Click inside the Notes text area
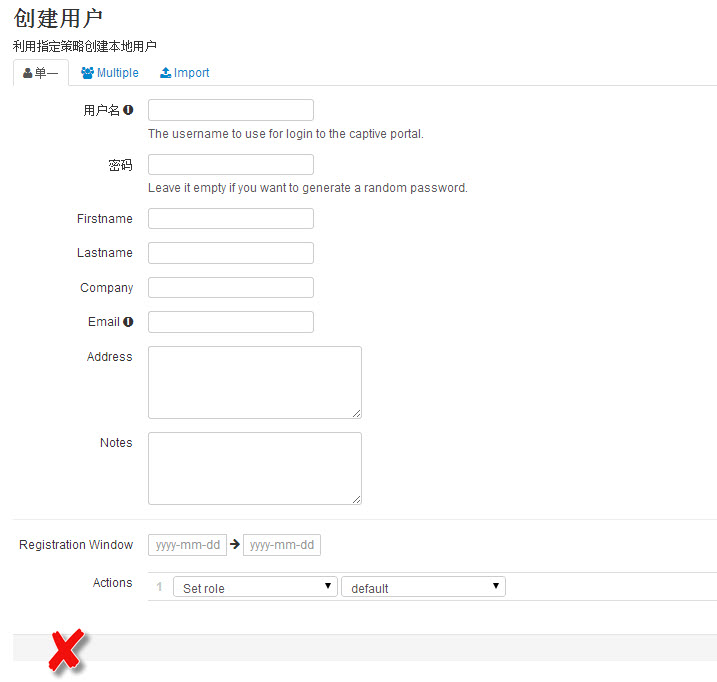This screenshot has height=682, width=717. [x=254, y=468]
